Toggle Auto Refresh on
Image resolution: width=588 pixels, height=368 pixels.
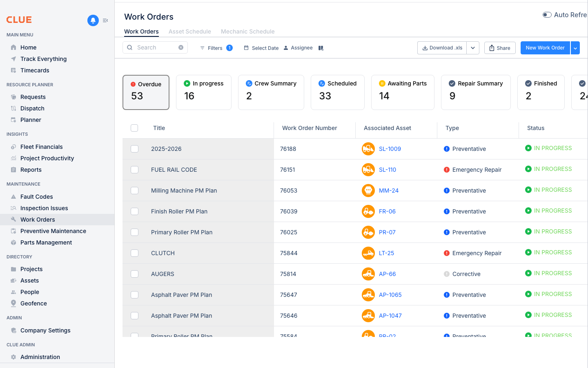[x=547, y=14]
